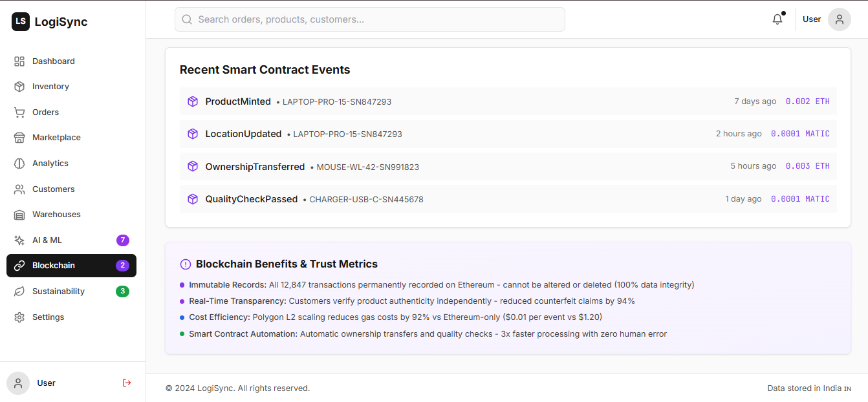Click the User label in the header
Viewport: 868px width, 402px height.
click(x=812, y=19)
